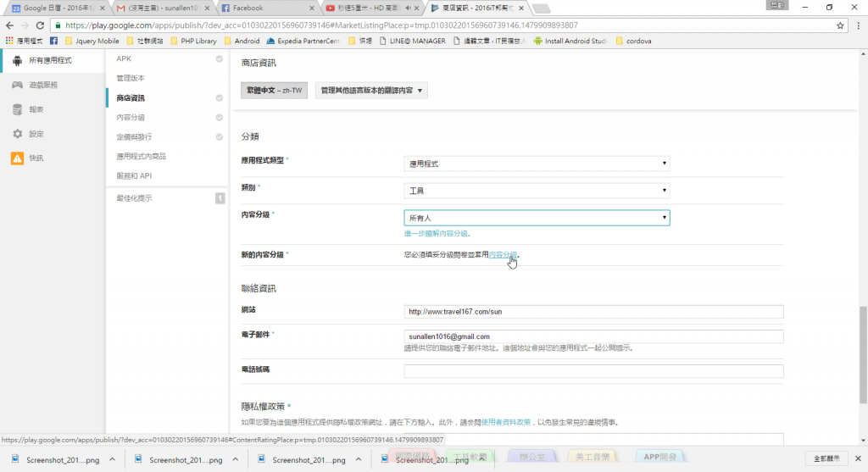The height and width of the screenshot is (472, 868).
Task: Open LINE@ MANAGER bookmark
Action: tap(412, 41)
